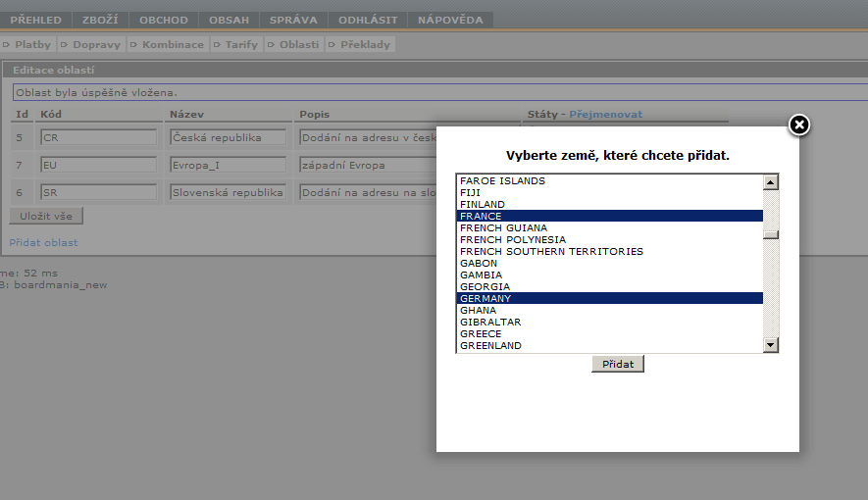Select GHANA in the country list
Screen dimensions: 868x500
pyautogui.click(x=609, y=310)
